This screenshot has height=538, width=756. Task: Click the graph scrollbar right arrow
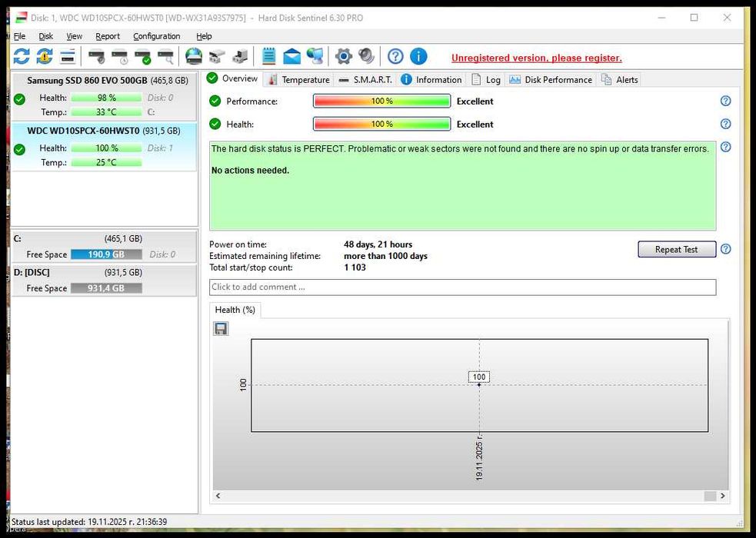click(x=722, y=496)
